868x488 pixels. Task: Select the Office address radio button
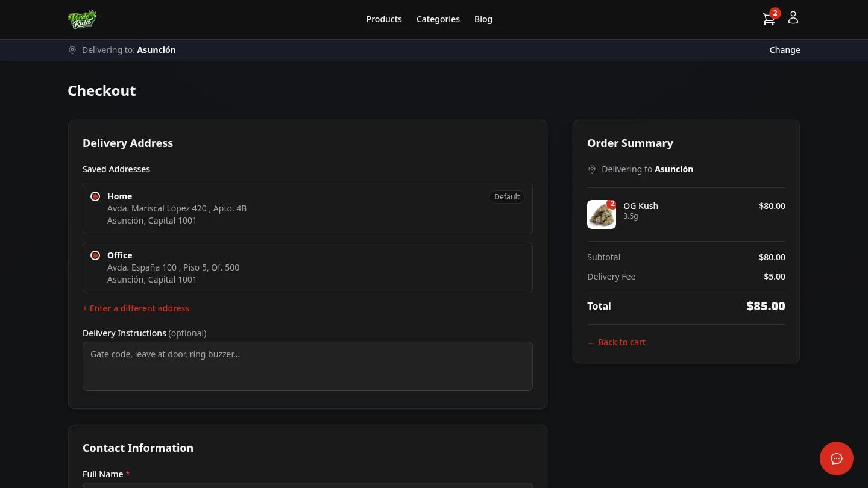click(x=95, y=255)
